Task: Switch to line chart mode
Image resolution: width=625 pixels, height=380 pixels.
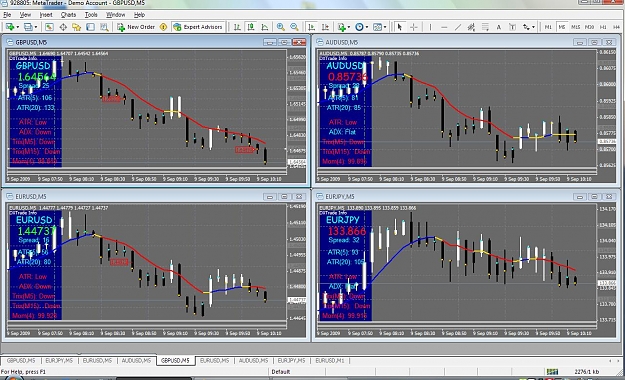Action: click(265, 27)
